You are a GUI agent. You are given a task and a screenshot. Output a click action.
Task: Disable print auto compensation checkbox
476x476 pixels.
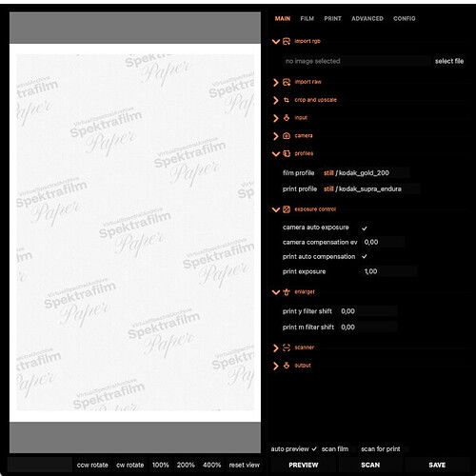click(x=365, y=256)
